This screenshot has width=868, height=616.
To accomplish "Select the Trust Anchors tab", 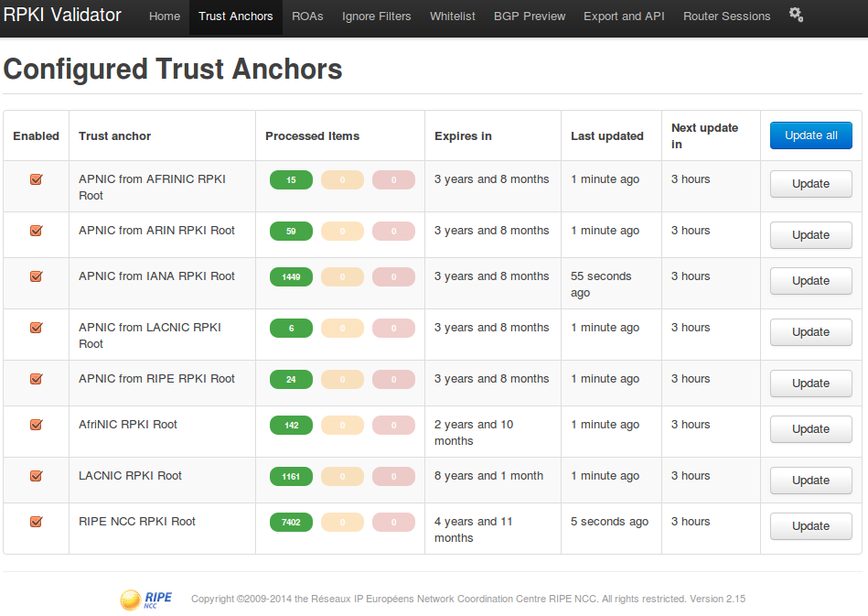I will point(236,16).
